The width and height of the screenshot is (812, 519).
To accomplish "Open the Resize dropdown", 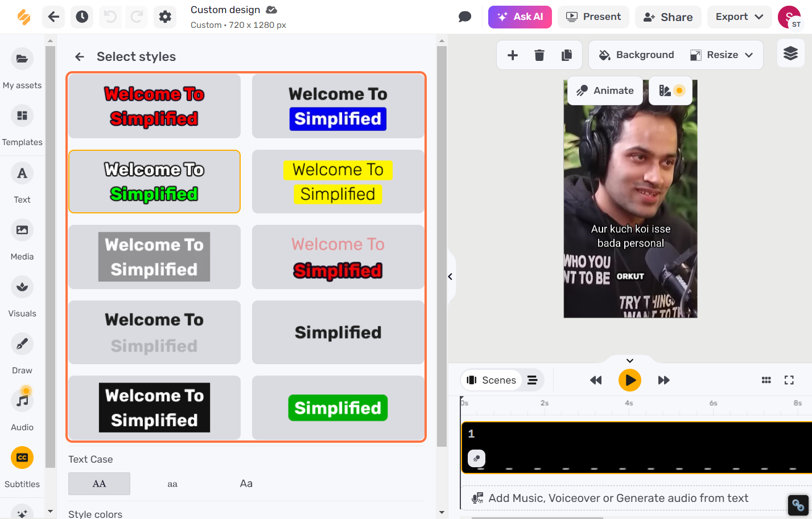I will [x=722, y=55].
